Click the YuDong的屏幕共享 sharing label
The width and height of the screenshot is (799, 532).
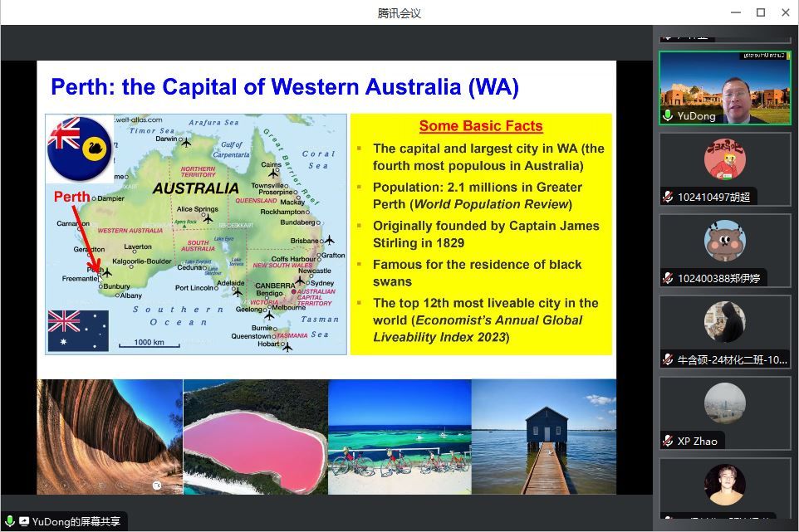(76, 521)
